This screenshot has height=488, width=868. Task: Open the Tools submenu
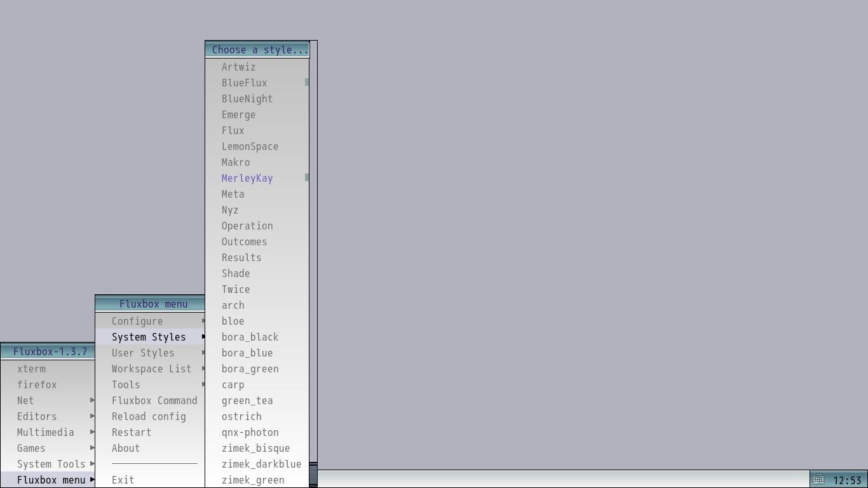pyautogui.click(x=150, y=384)
